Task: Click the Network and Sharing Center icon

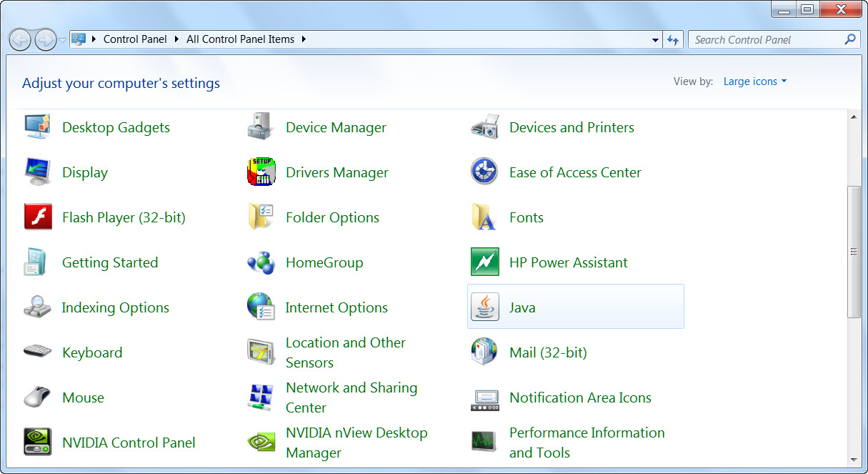Action: pyautogui.click(x=261, y=398)
